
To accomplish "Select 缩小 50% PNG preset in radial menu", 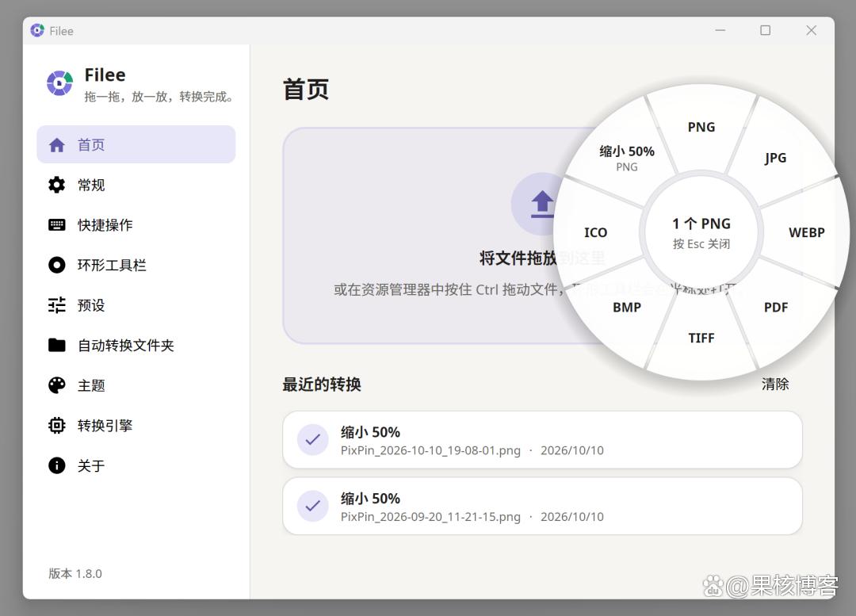I will click(x=627, y=158).
